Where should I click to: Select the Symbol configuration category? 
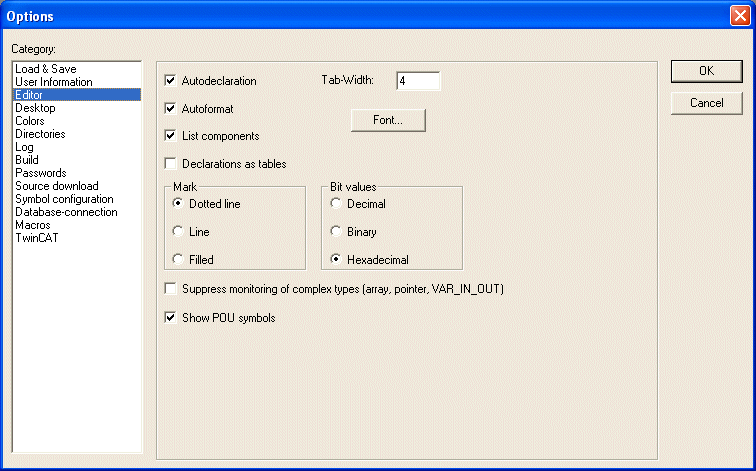[77, 199]
